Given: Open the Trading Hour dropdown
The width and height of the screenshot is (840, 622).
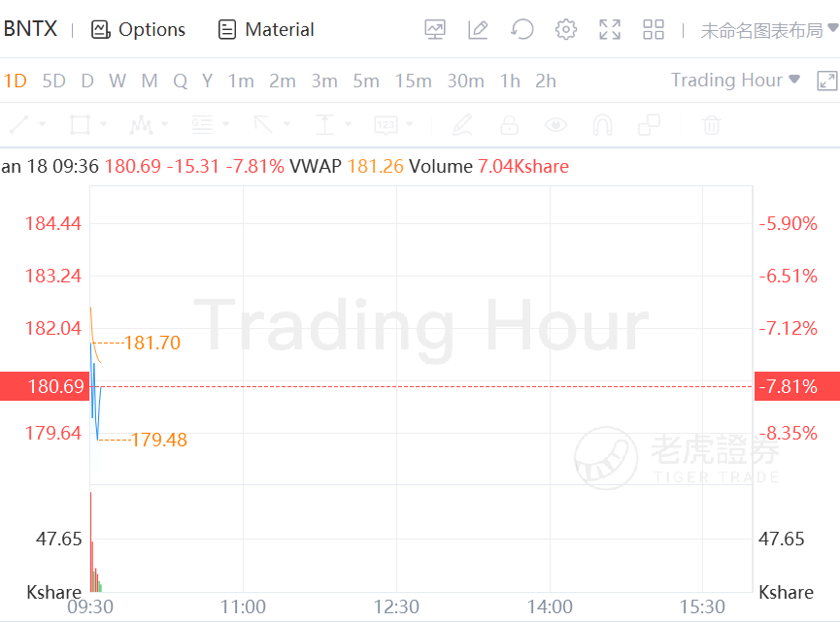Looking at the screenshot, I should click(735, 80).
